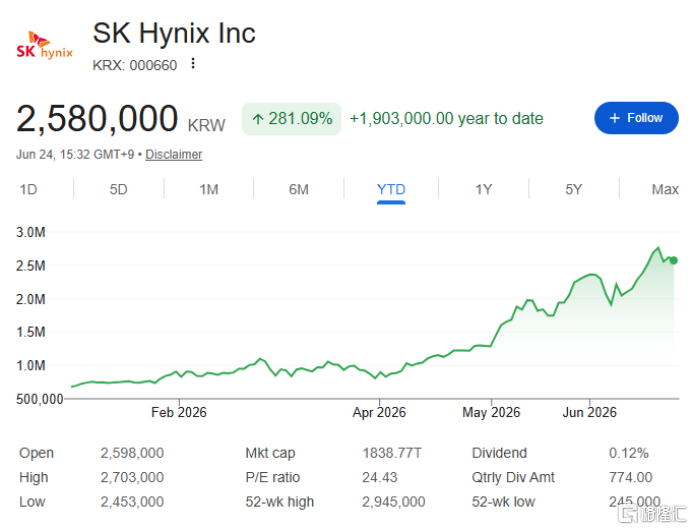This screenshot has height=530, width=693.
Task: Click the 500,000 y-axis label
Action: [40, 399]
